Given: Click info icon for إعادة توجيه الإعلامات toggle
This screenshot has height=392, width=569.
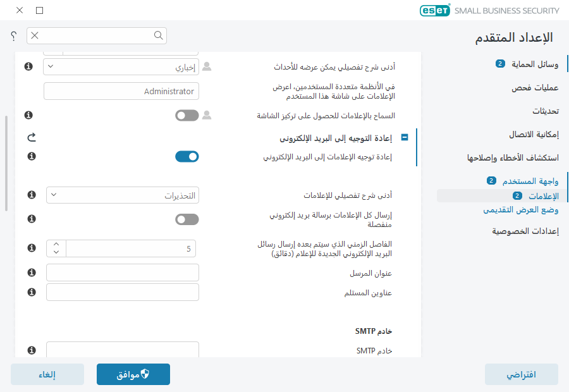Looking at the screenshot, I should point(32,156).
